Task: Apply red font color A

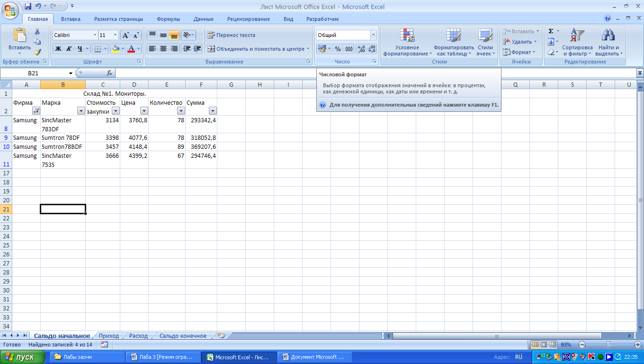Action: (131, 49)
